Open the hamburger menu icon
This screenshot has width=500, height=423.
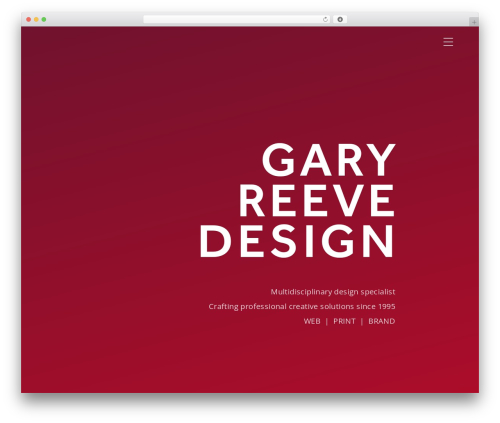tap(448, 42)
